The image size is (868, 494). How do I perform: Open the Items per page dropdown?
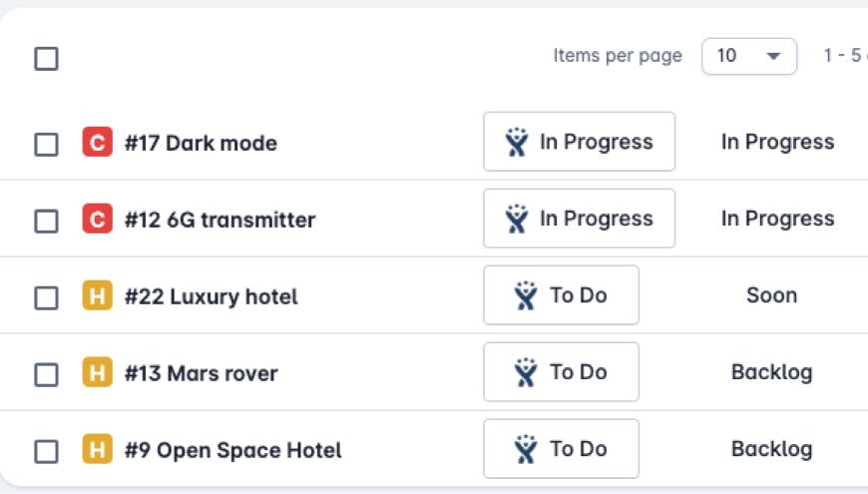749,56
